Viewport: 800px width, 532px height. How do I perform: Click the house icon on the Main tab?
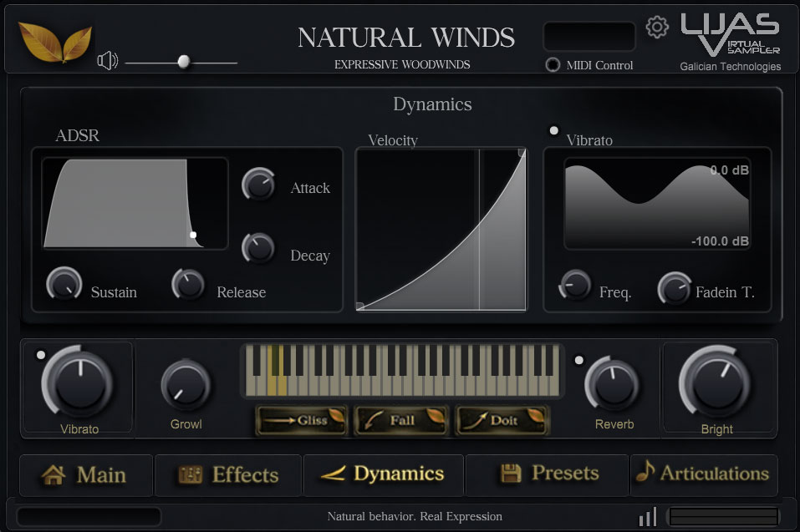(54, 475)
